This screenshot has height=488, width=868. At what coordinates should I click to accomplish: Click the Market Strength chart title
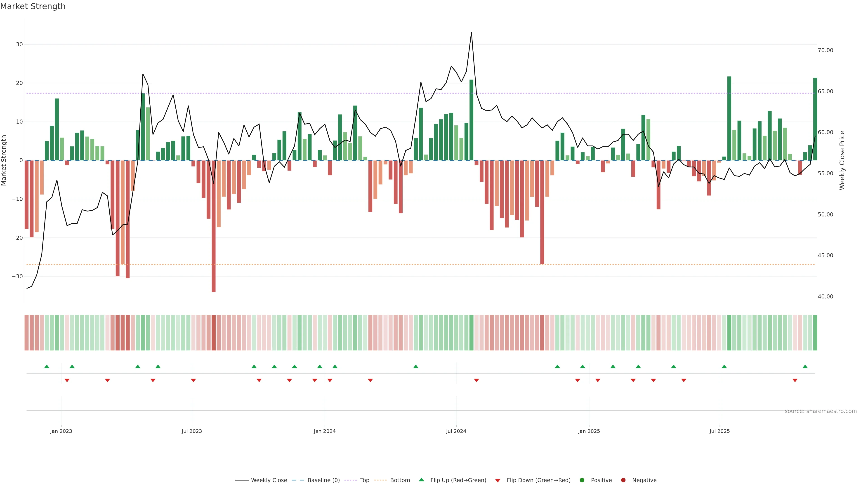(x=33, y=6)
